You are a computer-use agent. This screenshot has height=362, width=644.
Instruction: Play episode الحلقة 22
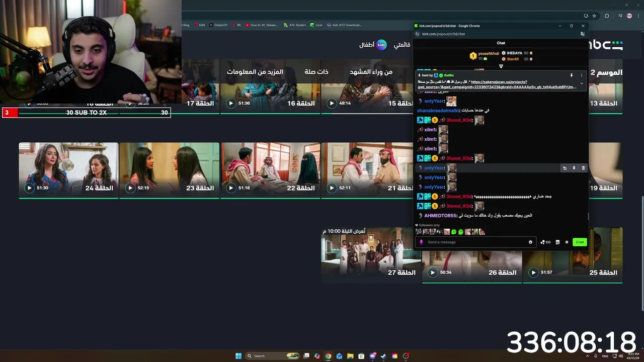tap(231, 188)
